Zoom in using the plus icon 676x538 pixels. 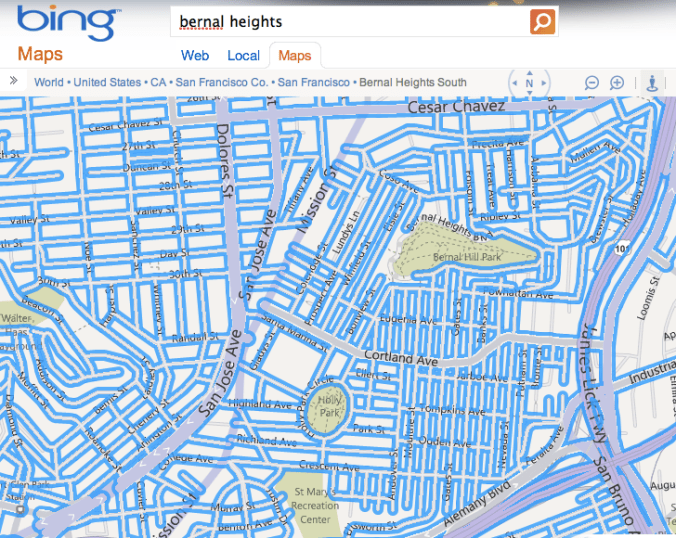(x=617, y=83)
